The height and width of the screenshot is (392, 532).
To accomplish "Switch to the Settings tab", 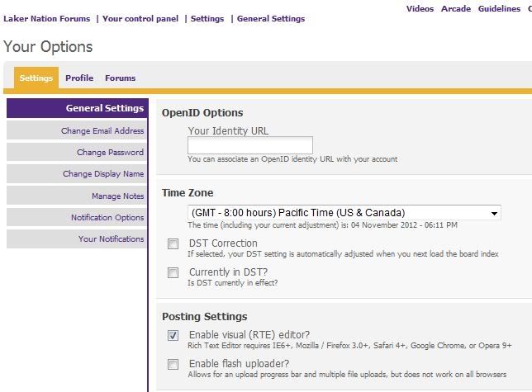I will point(36,78).
